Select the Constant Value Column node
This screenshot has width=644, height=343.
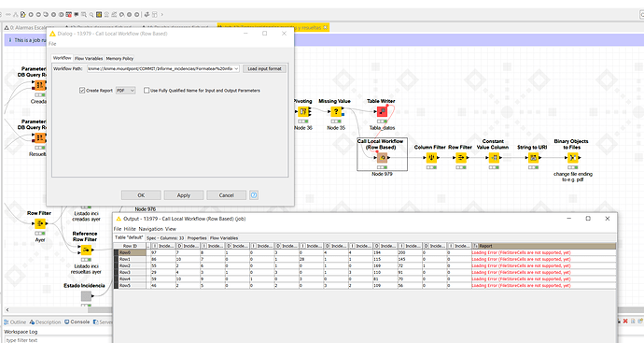coord(494,158)
